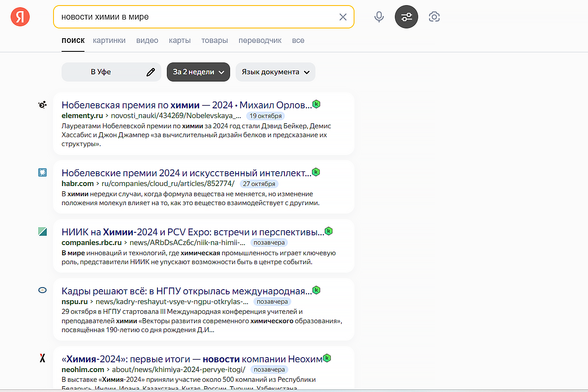The width and height of the screenshot is (588, 392).
Task: Open Нобелевские премии 2024 и искусственный интеллект result
Action: 186,173
